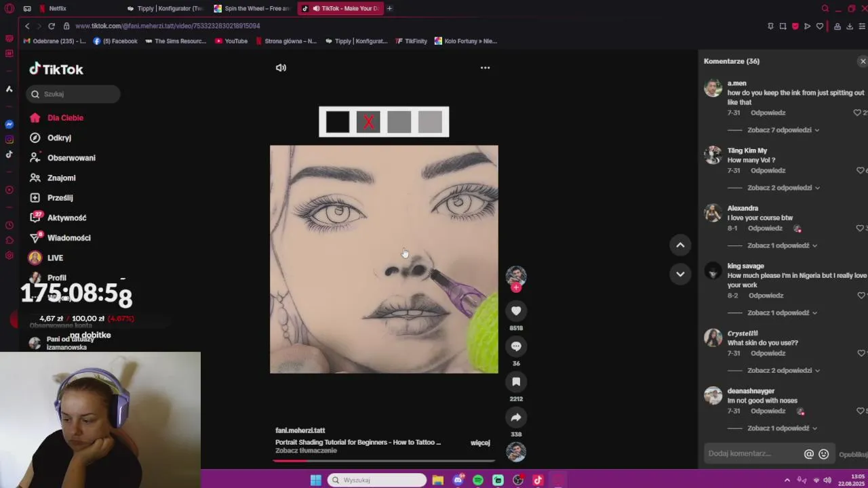
Task: Reply to a.men comment via Odpowiedz
Action: click(x=768, y=113)
